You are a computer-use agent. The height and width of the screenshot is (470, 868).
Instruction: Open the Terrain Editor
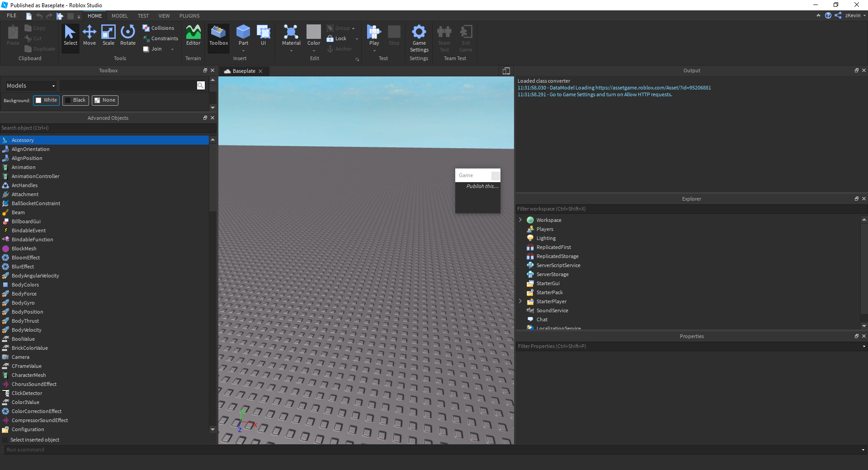[x=193, y=36]
